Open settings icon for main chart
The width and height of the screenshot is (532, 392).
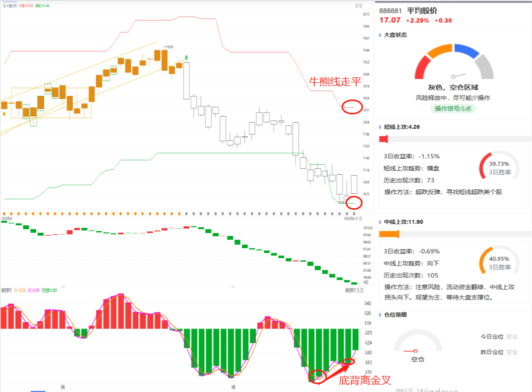[356, 6]
